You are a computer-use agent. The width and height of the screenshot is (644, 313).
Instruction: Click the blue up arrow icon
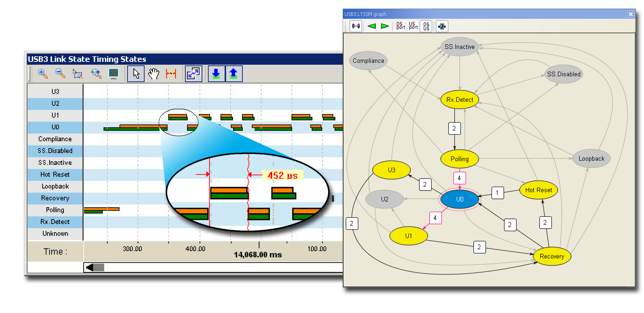[233, 74]
